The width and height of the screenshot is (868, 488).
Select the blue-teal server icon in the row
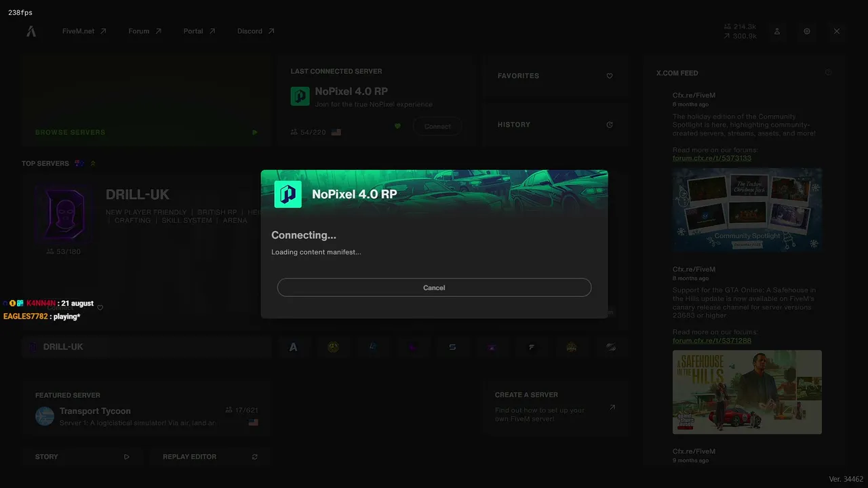[x=373, y=347]
